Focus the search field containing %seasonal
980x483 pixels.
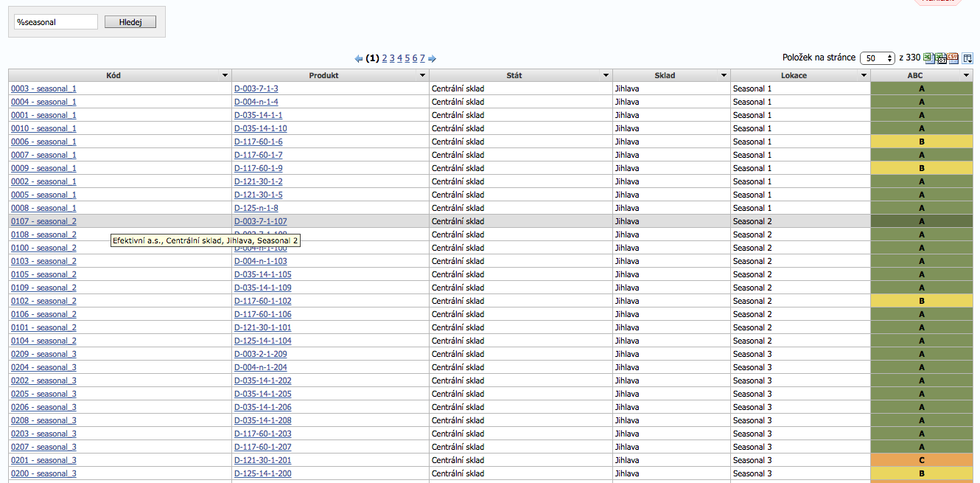tap(56, 22)
